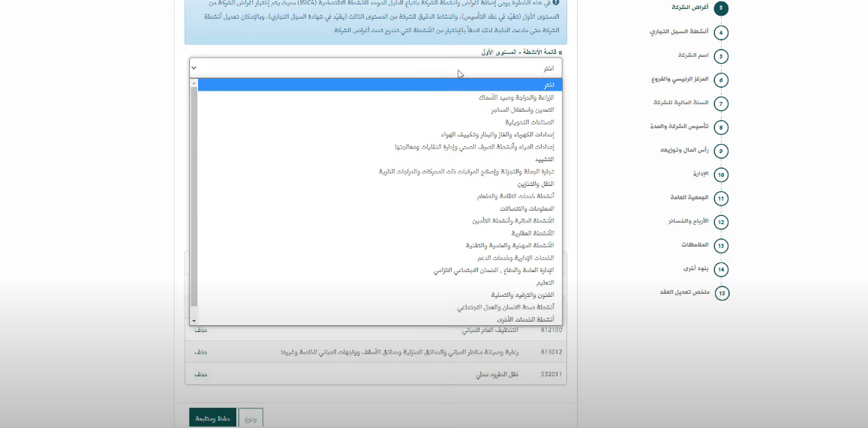Pick الإدارة العامة والدفاع option
The width and height of the screenshot is (868, 428).
point(380,271)
